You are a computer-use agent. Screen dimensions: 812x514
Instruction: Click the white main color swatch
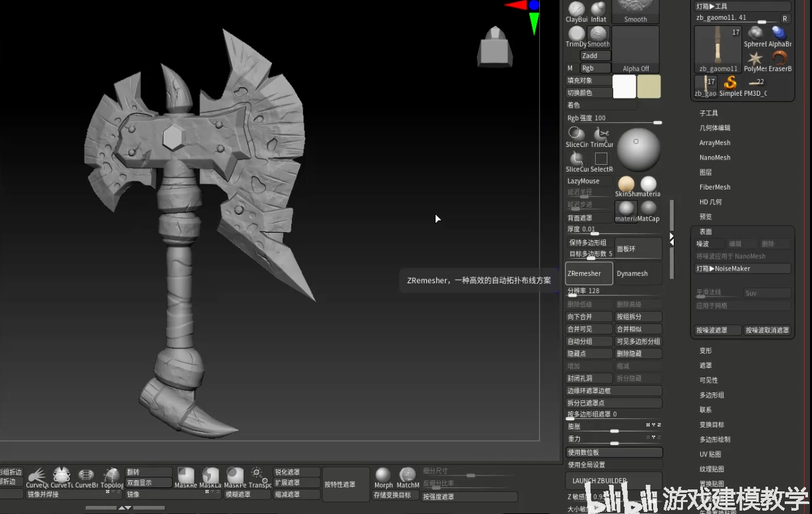coord(624,86)
